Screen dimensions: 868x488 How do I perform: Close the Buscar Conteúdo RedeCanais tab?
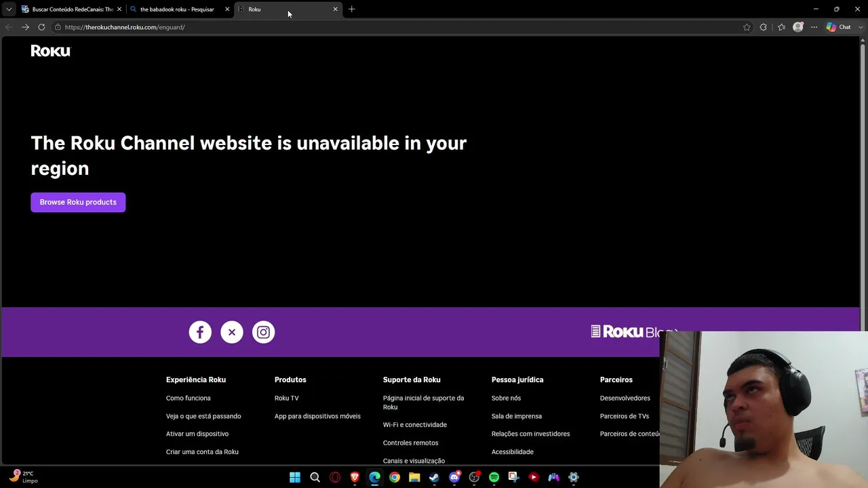[x=119, y=9]
